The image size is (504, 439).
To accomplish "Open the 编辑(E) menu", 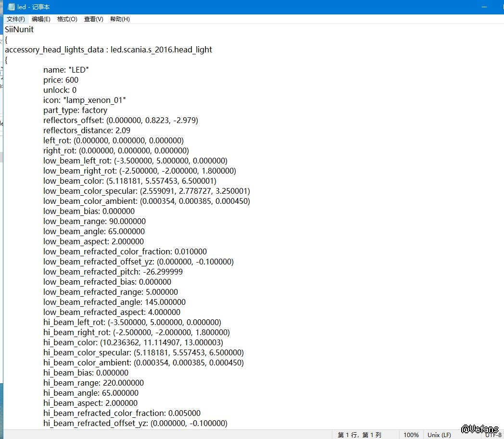I will point(41,19).
